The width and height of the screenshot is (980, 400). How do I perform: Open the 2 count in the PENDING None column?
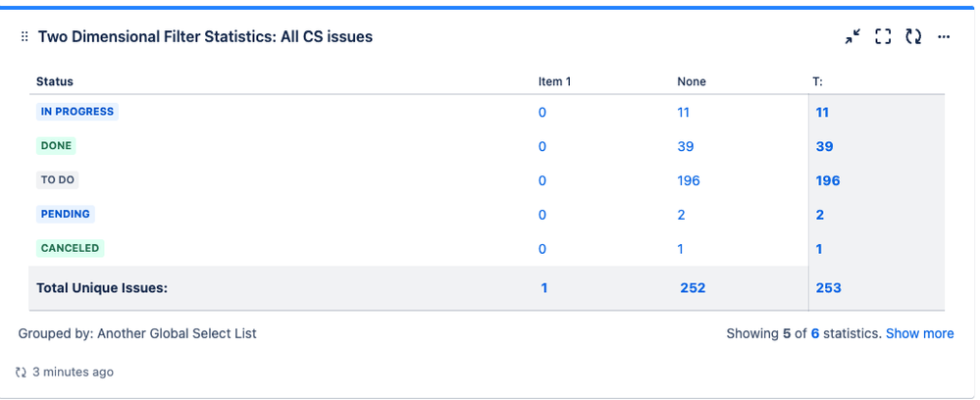click(x=681, y=215)
